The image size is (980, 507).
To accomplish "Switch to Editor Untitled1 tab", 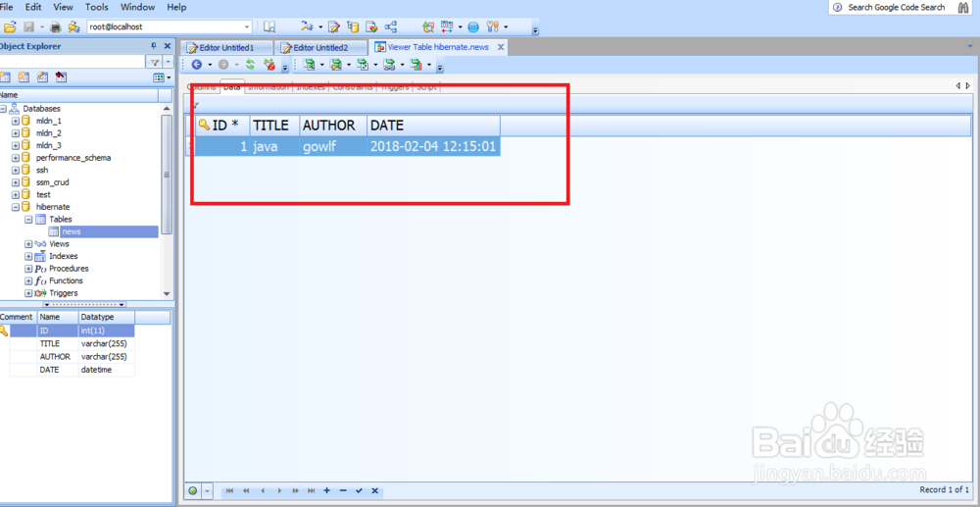I will click(227, 47).
